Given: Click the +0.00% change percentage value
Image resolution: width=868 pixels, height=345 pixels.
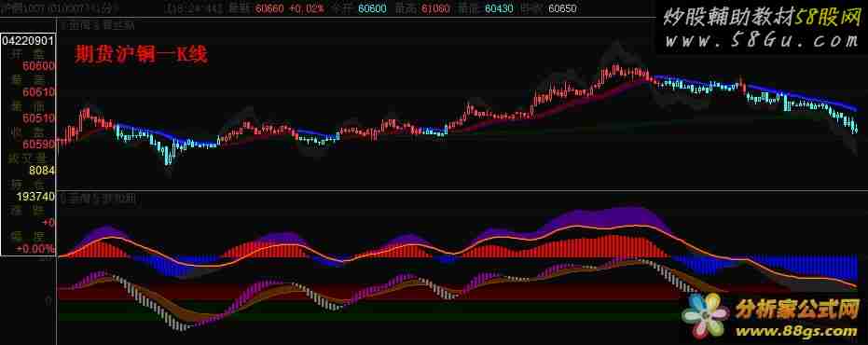Looking at the screenshot, I should (35, 249).
